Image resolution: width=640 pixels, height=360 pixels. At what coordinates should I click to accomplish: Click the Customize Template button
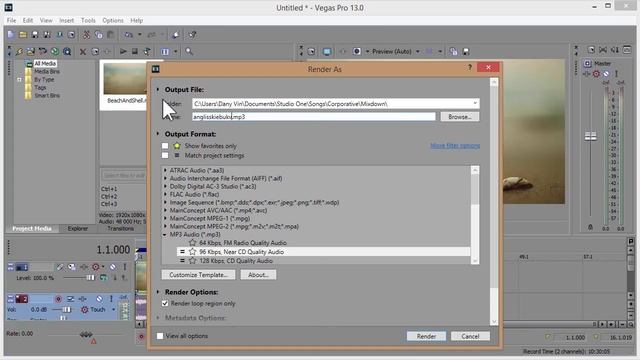(x=198, y=275)
